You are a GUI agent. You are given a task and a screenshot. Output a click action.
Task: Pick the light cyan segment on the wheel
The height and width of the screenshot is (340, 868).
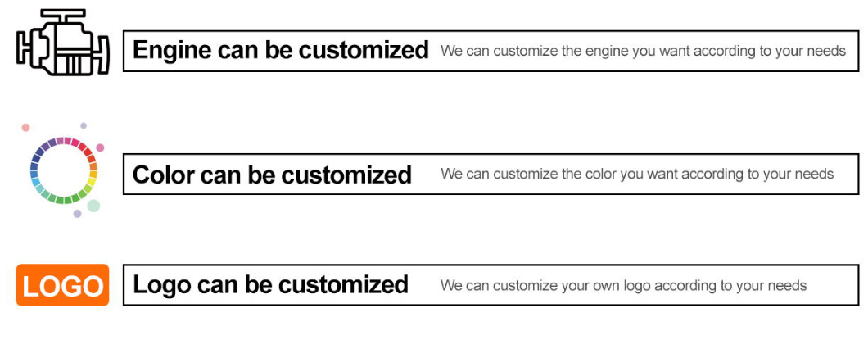[39, 188]
